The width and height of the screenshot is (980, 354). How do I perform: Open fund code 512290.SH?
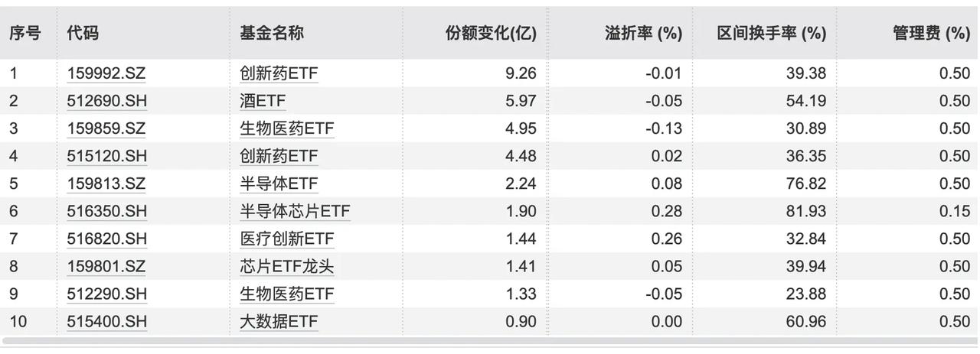tap(107, 294)
